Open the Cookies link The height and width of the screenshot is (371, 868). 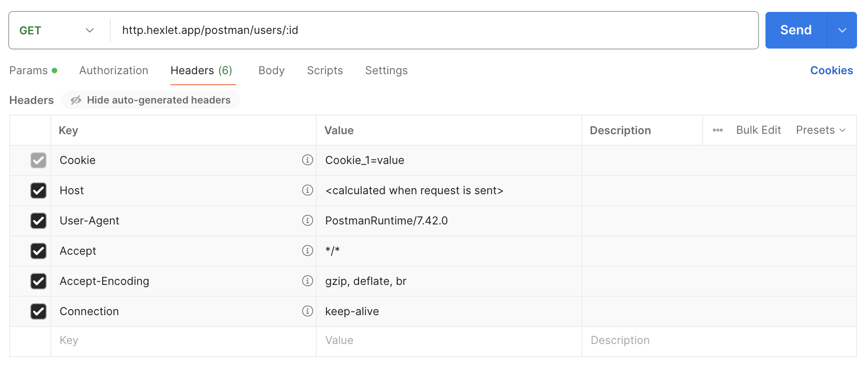pos(831,71)
